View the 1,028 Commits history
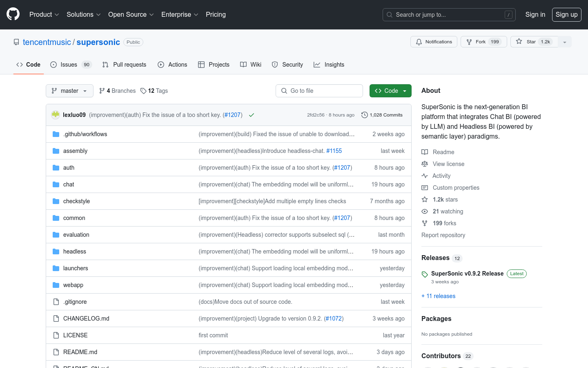The width and height of the screenshot is (588, 368). pos(382,115)
